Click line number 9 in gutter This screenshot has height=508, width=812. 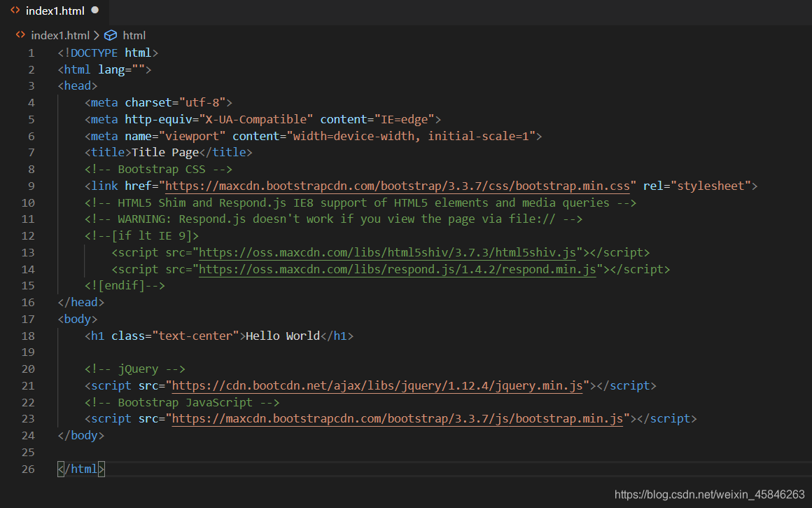(x=31, y=186)
